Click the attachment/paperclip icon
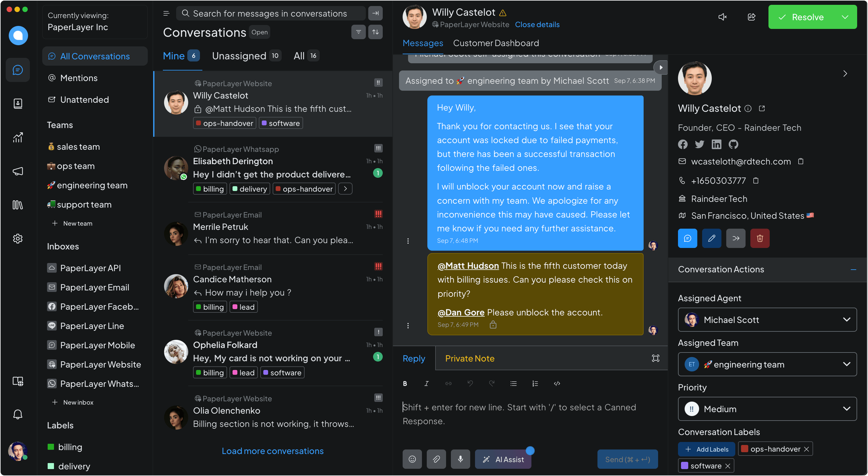 437,459
